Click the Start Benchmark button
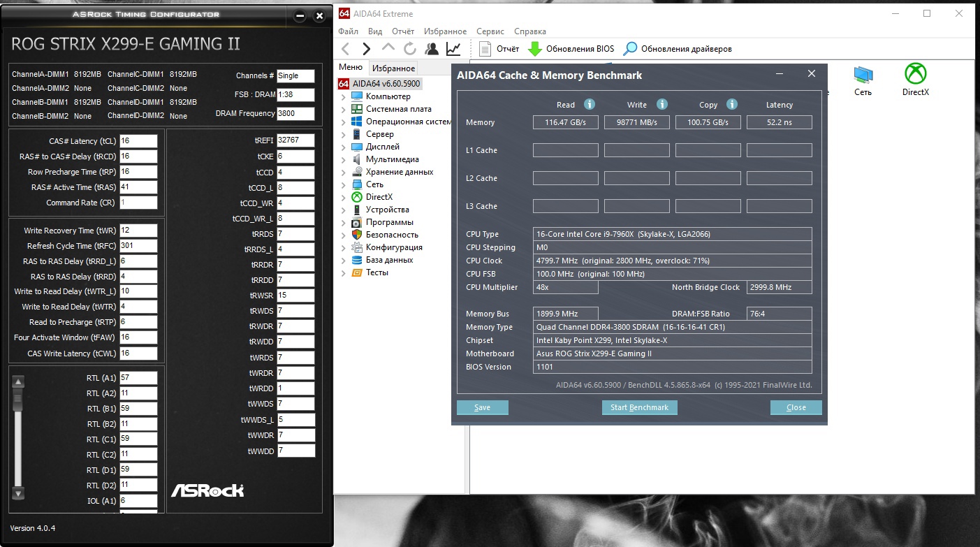This screenshot has height=547, width=980. (639, 407)
